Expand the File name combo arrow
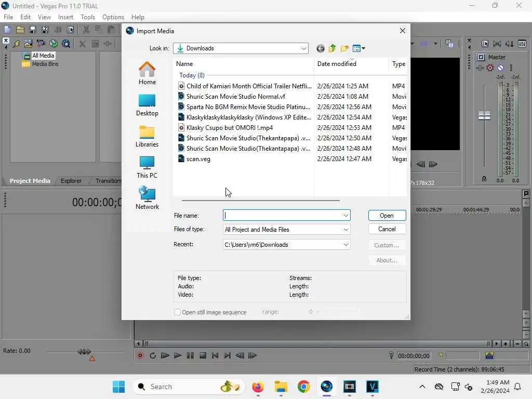532x399 pixels. 345,216
